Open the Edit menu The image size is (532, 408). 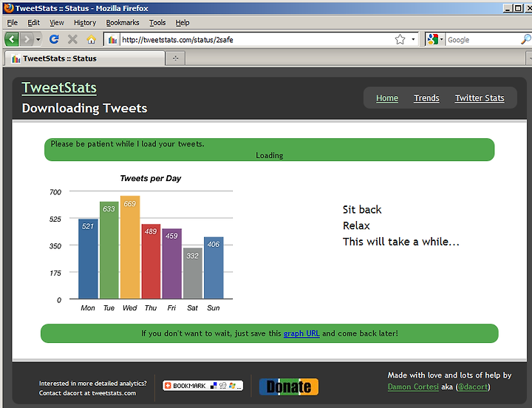(33, 22)
